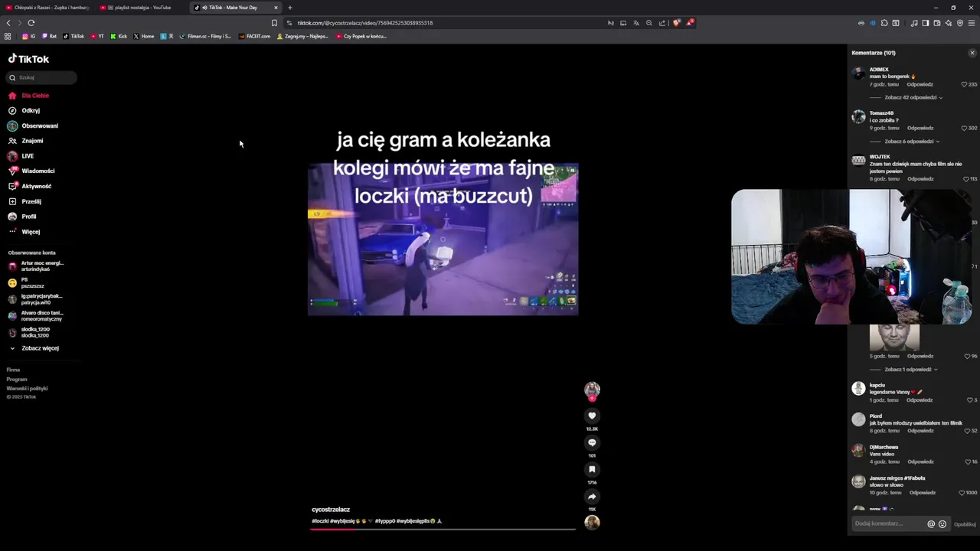
Task: Like WOJTEK's comment
Action: pos(966,179)
